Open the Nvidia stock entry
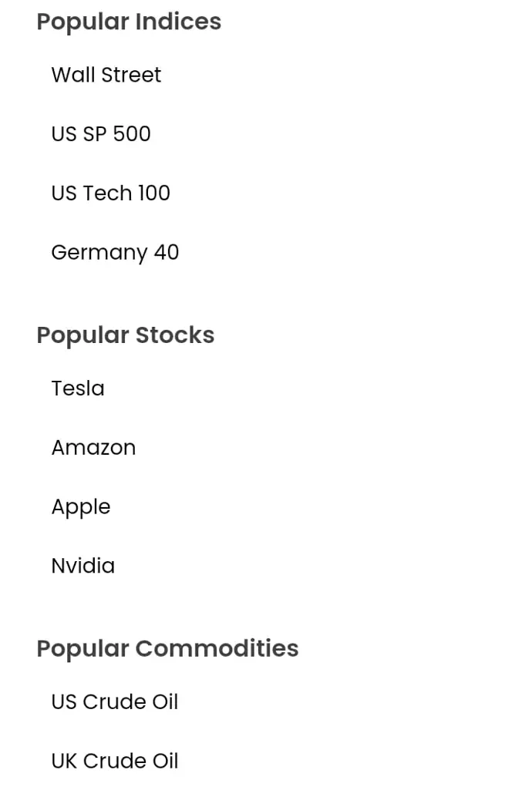 (x=83, y=566)
